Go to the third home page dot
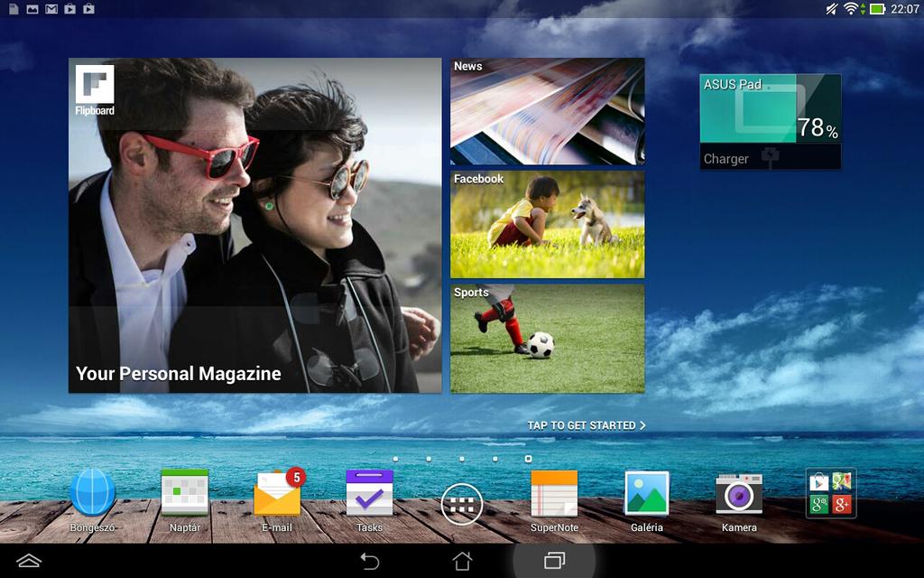The image size is (924, 578). pyautogui.click(x=462, y=458)
